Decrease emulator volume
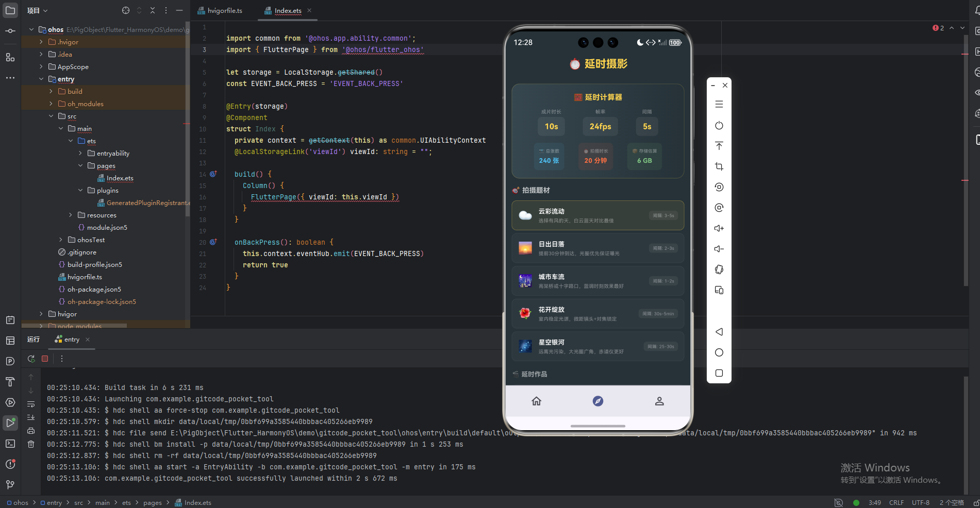 (x=719, y=249)
